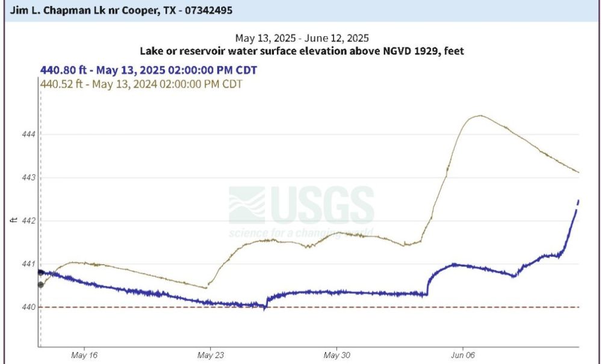Click the May 13, 2025 - June 12, 2025 date range
The image size is (602, 364).
302,39
